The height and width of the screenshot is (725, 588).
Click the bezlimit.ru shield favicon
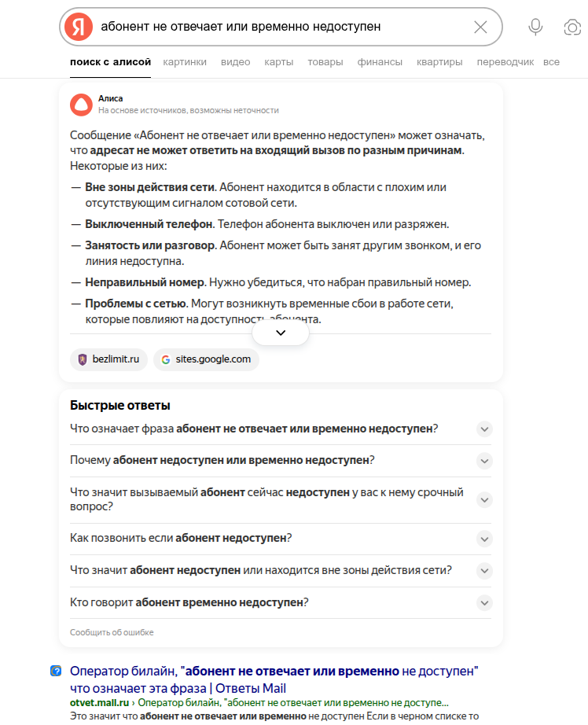[81, 359]
